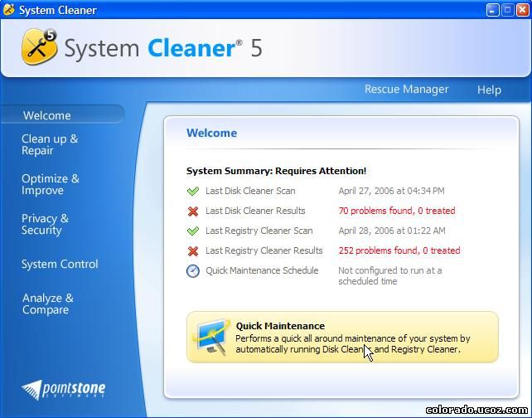This screenshot has height=418, width=532.
Task: Minimize the System Cleaner window
Action: point(492,10)
